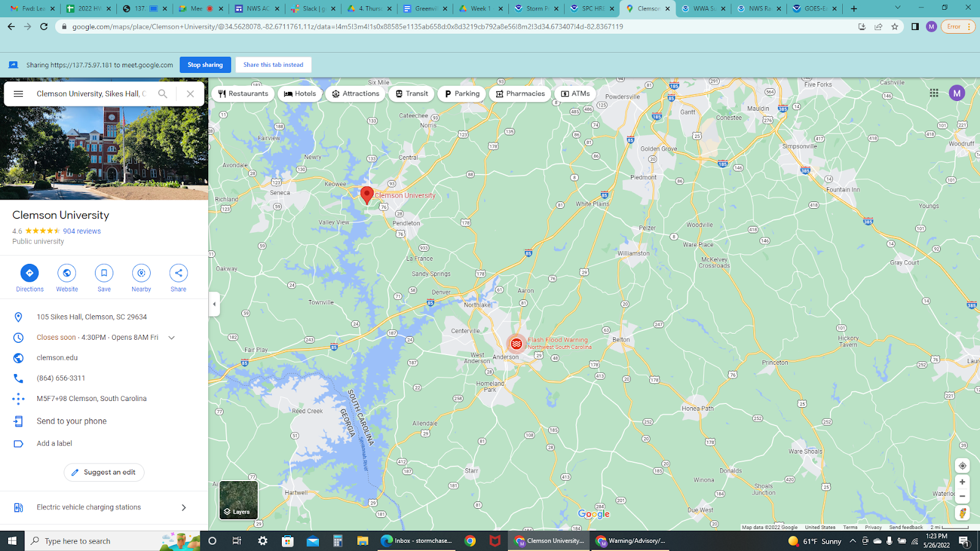This screenshot has width=980, height=551.
Task: Click the Clemson University red pin
Action: pyautogui.click(x=367, y=195)
